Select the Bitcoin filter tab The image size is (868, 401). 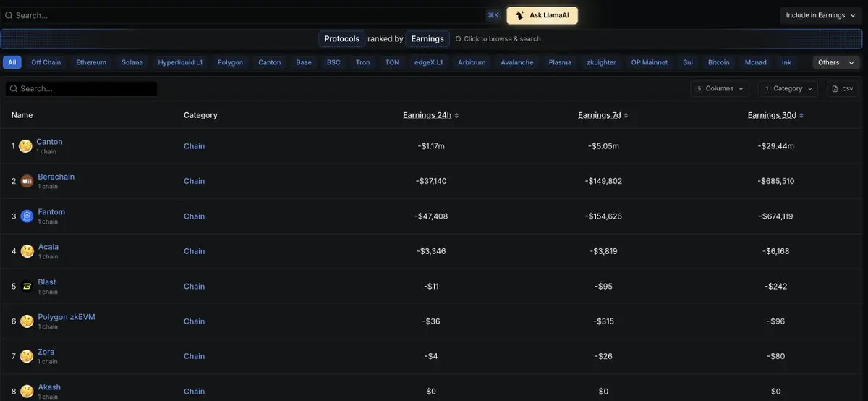(719, 62)
